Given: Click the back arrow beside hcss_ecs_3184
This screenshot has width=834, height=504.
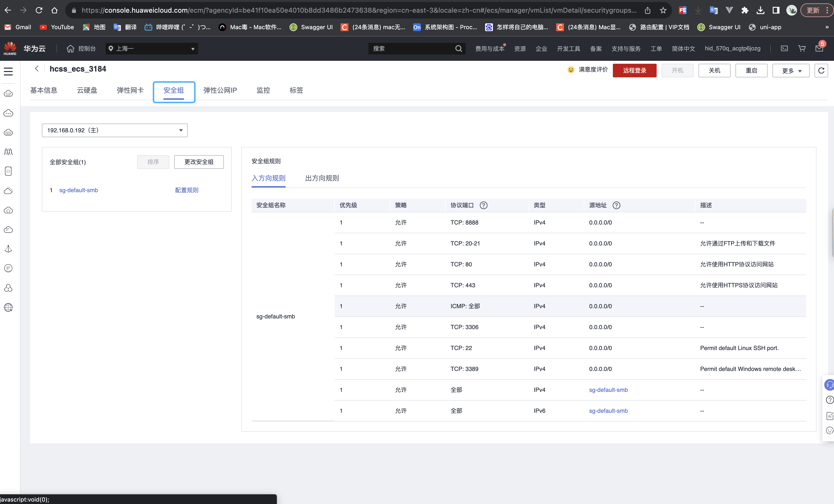Looking at the screenshot, I should point(37,69).
